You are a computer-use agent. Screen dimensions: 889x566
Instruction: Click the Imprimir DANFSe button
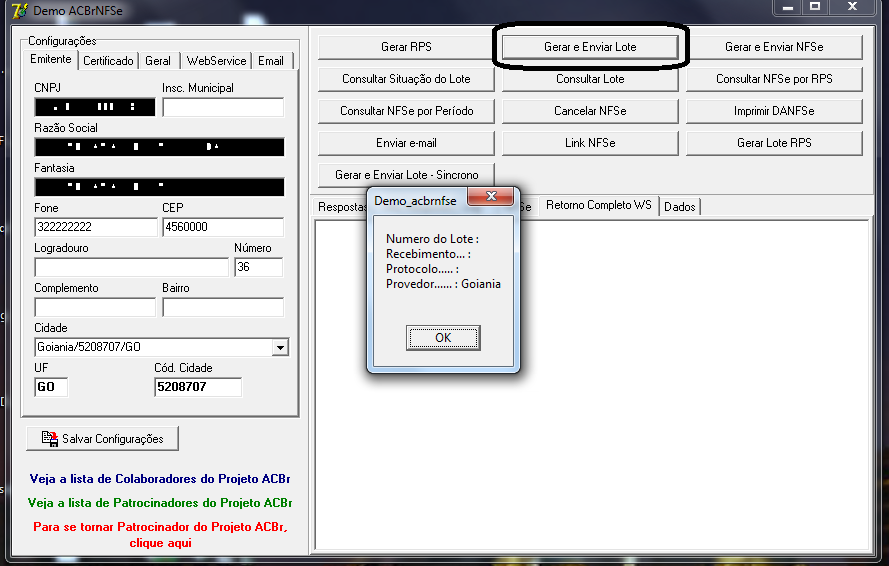[x=774, y=111]
